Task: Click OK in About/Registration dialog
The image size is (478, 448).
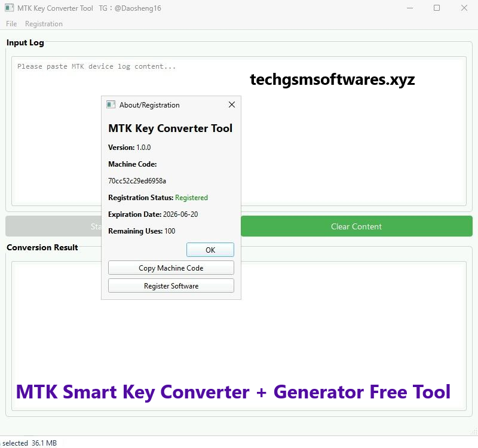Action: [x=210, y=250]
